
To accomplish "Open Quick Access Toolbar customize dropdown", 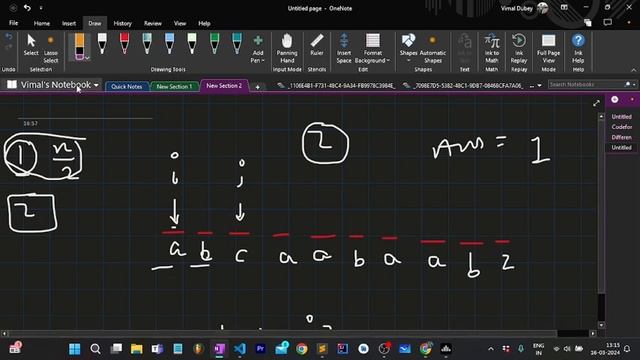I will (x=41, y=8).
